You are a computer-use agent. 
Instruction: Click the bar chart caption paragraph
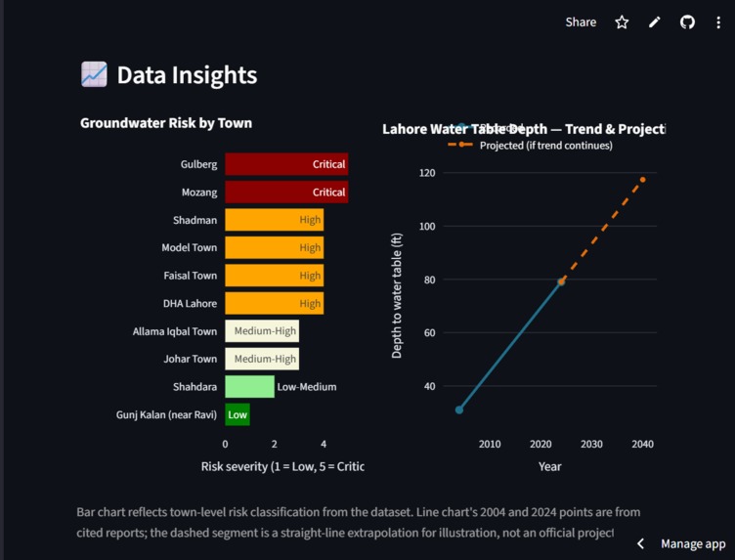pos(359,523)
